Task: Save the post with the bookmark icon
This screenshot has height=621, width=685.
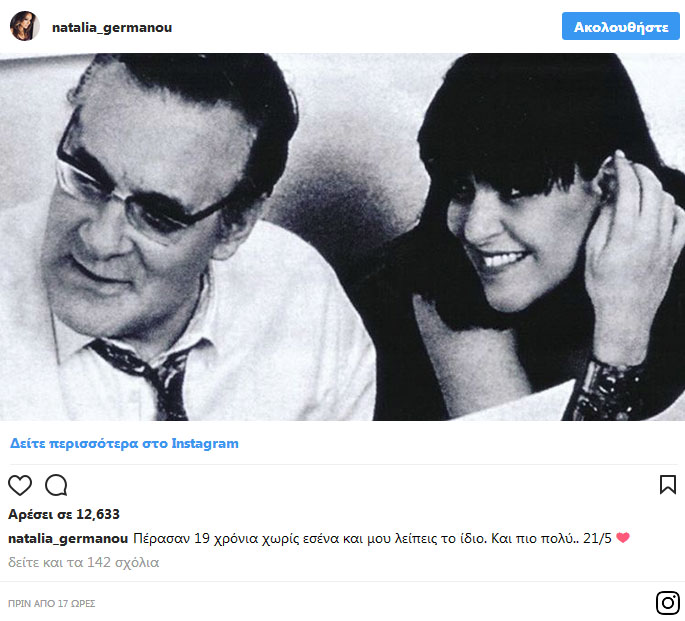Action: 668,485
